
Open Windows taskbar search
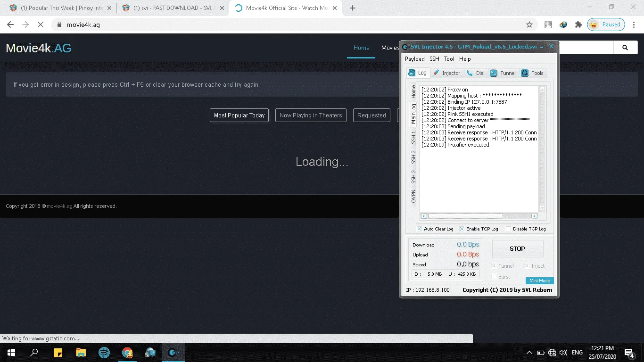[x=34, y=352]
